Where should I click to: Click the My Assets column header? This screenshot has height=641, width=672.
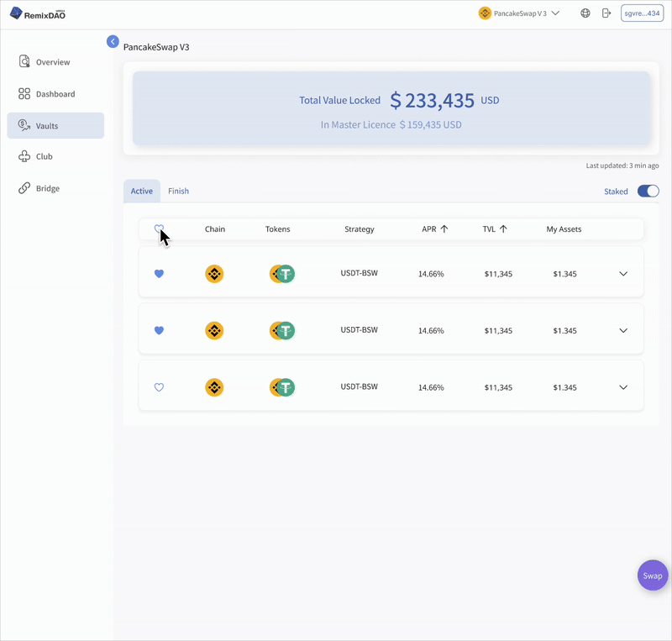pyautogui.click(x=564, y=229)
